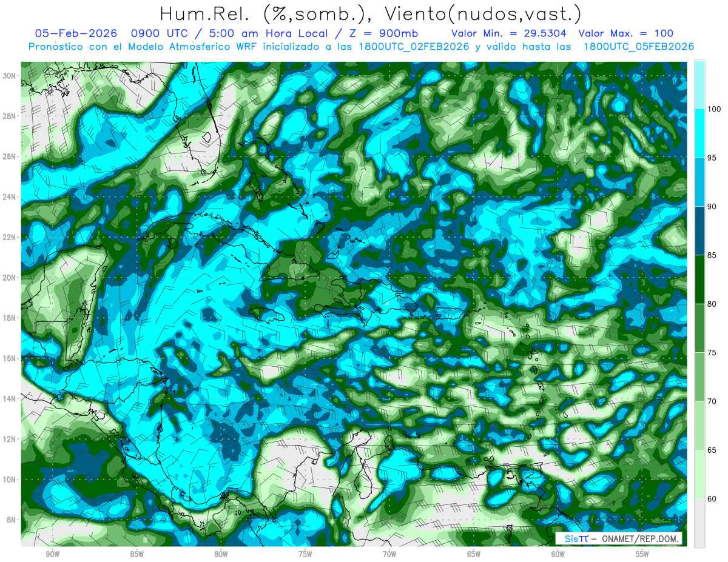Click the '30N' latitude label
This screenshot has height=562, width=728.
coord(10,75)
